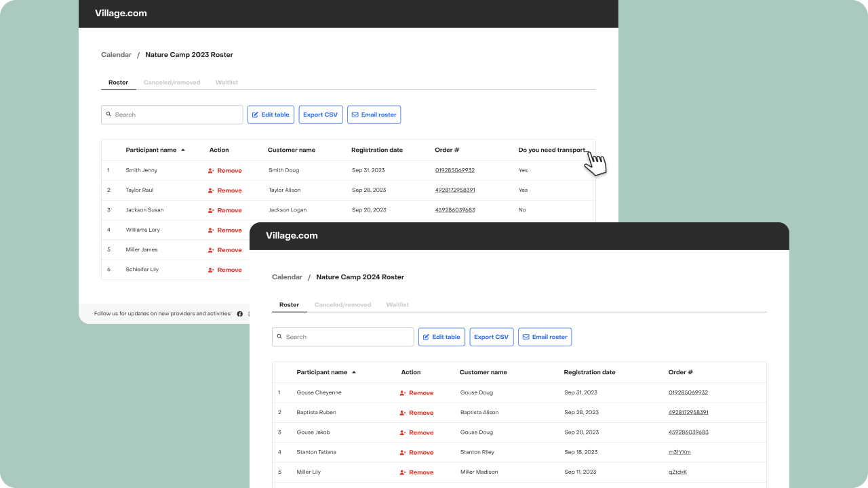Open order 019285069932 for Gouse Cheyenne
This screenshot has width=868, height=488.
coord(688,392)
